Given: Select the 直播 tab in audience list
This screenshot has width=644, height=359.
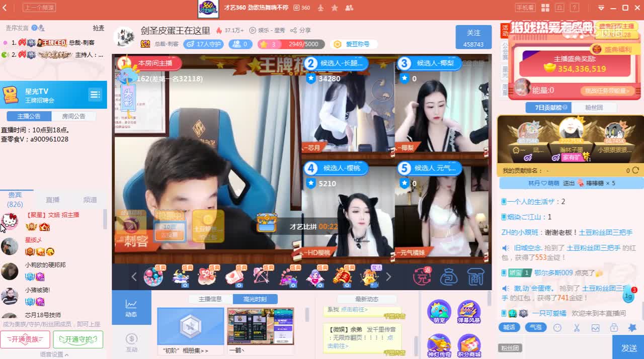Looking at the screenshot, I should (x=53, y=200).
